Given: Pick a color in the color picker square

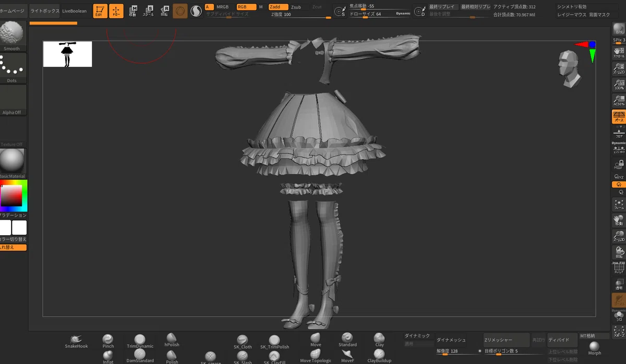Looking at the screenshot, I should pyautogui.click(x=12, y=197).
